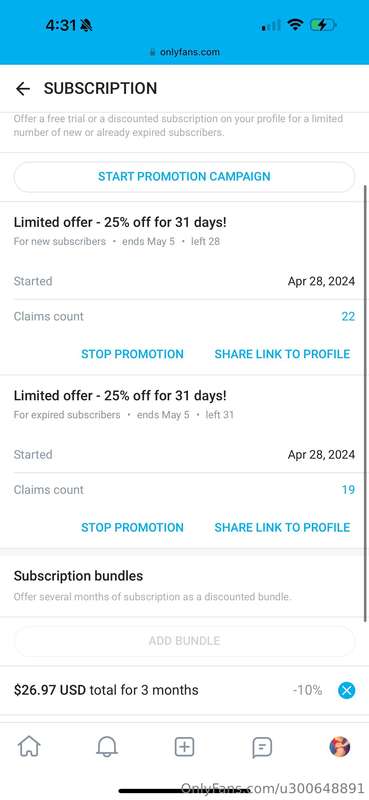
Task: Tap the Wi-Fi status icon
Action: (x=295, y=25)
